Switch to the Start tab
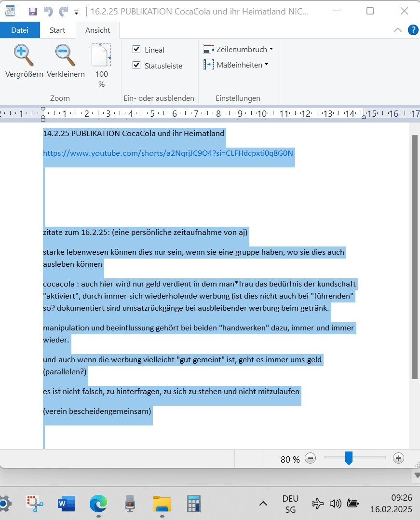The width and height of the screenshot is (420, 520). 57,30
